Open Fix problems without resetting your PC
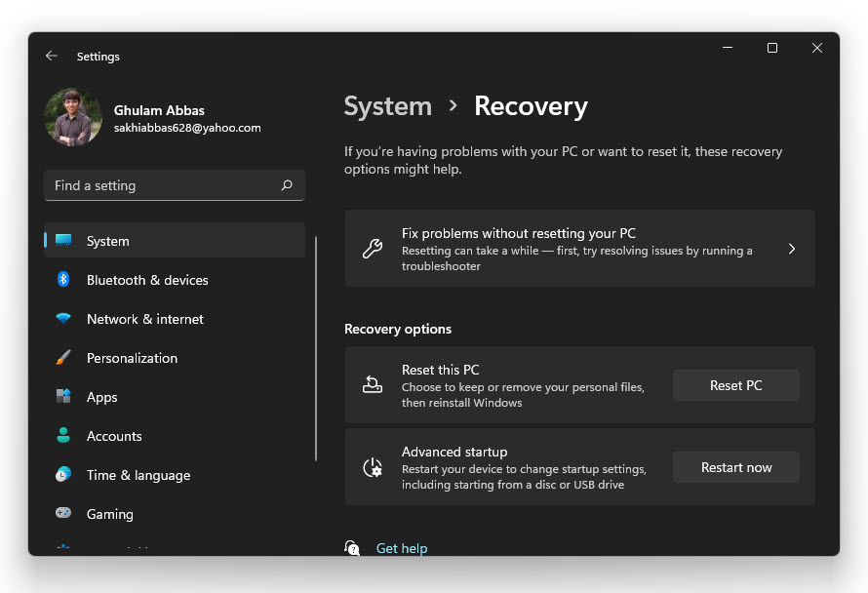868x593 pixels. click(x=579, y=249)
